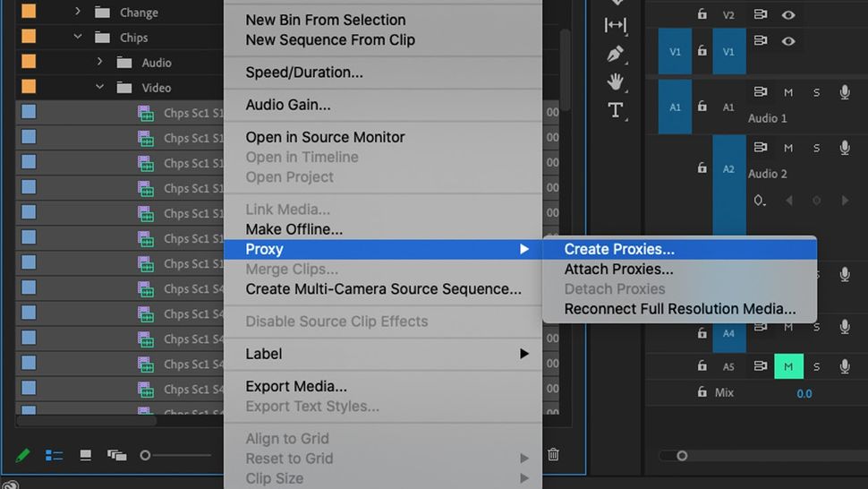
Task: Toggle A1 source patching button
Action: coord(675,107)
